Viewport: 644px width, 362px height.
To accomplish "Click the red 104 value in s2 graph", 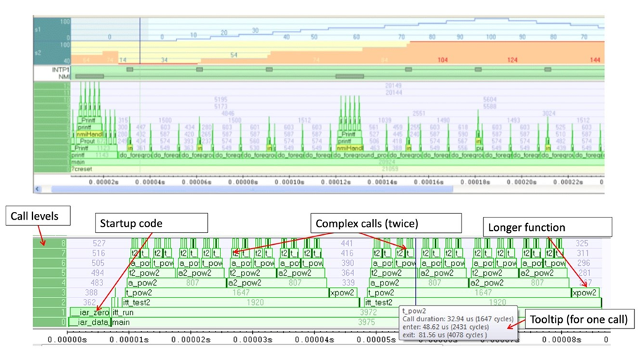I will coord(442,60).
